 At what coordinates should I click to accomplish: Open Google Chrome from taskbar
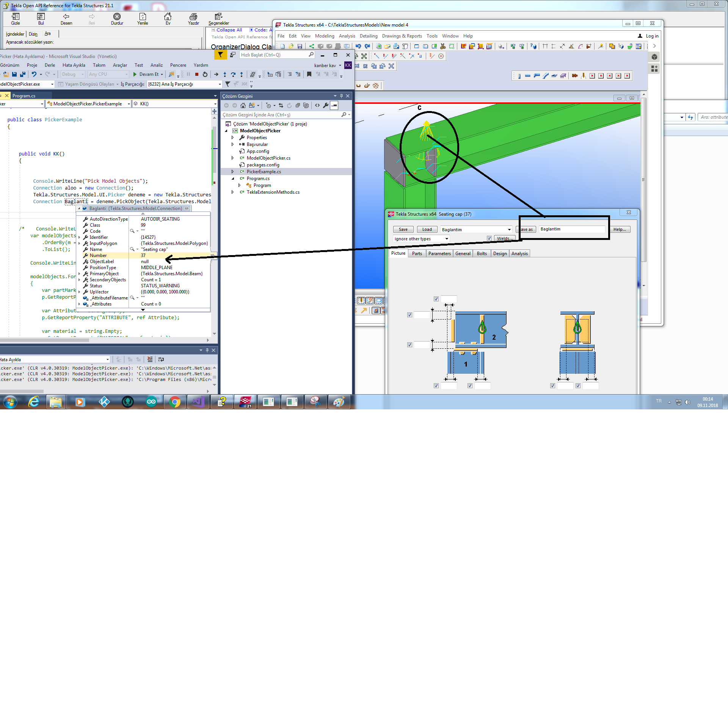(x=175, y=402)
